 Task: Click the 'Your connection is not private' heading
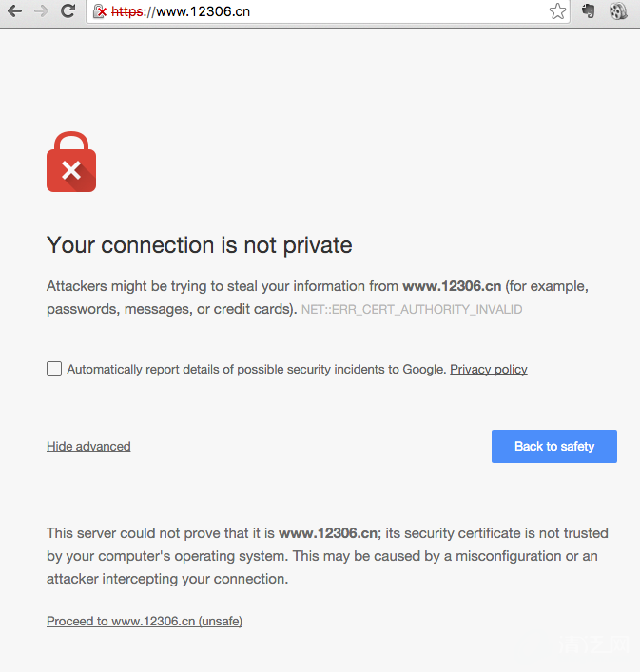point(200,245)
